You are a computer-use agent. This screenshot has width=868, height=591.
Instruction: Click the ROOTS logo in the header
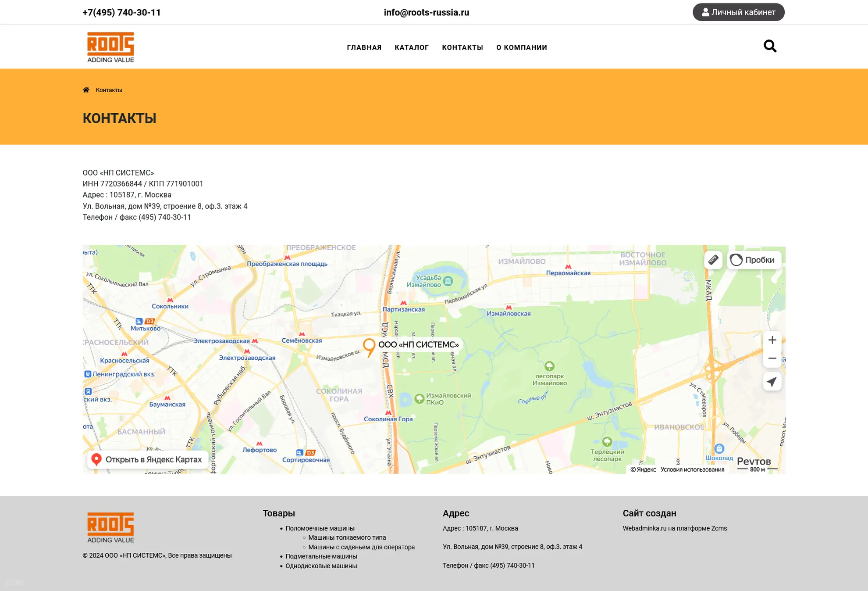click(110, 47)
